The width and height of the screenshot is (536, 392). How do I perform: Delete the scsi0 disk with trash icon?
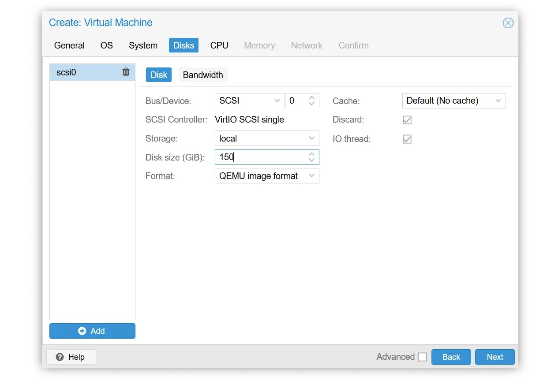click(x=126, y=72)
